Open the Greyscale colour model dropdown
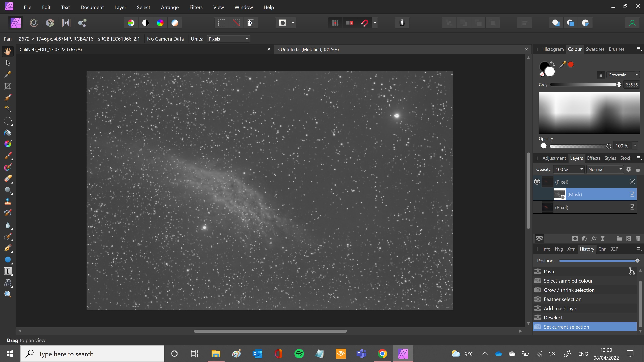This screenshot has height=362, width=644. [x=623, y=75]
